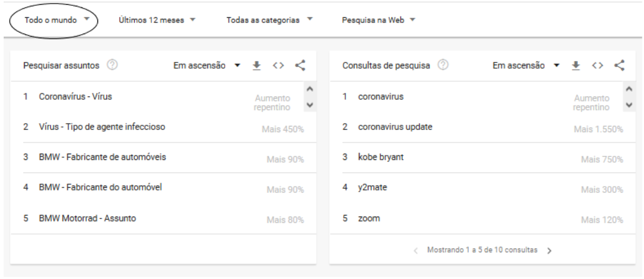Share the Consultas de pesquisa panel

(618, 66)
